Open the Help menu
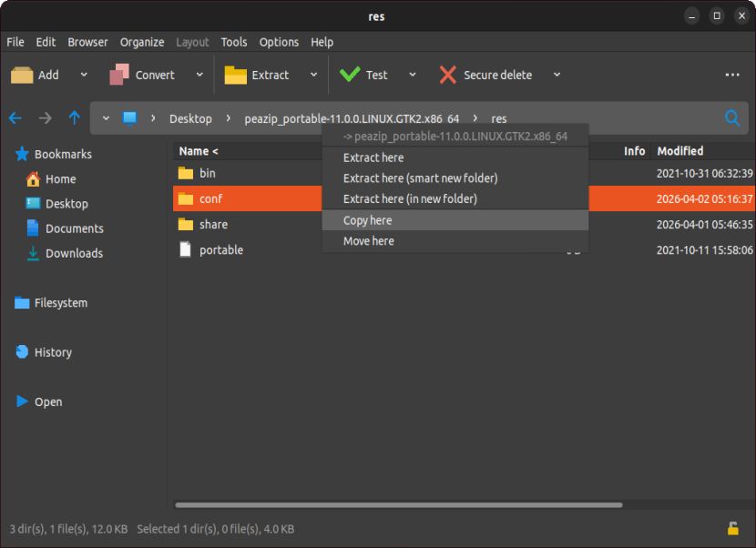Screen dimensions: 756x548 tap(322, 43)
